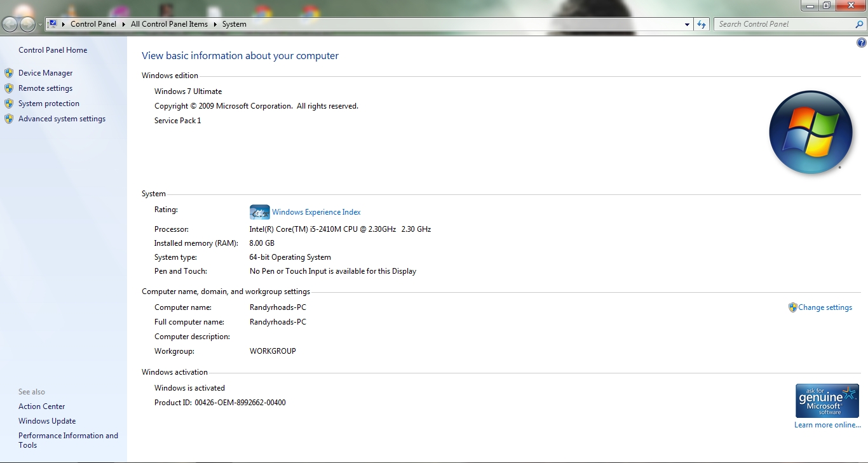868x463 pixels.
Task: Open Remote settings
Action: [46, 88]
